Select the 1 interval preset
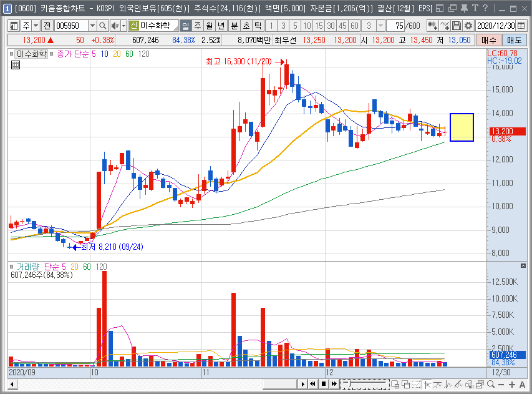This screenshot has height=394, width=532. click(271, 26)
